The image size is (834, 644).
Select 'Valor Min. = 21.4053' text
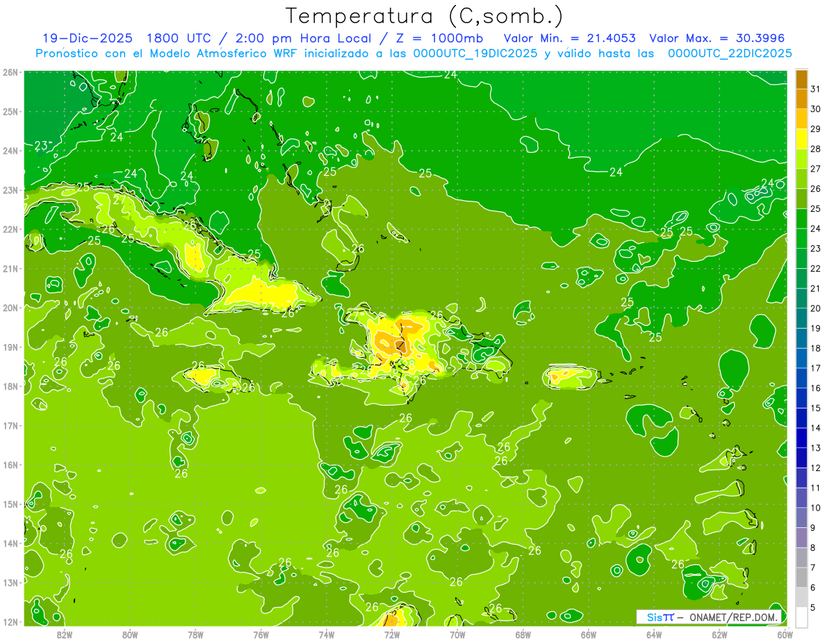(x=569, y=38)
